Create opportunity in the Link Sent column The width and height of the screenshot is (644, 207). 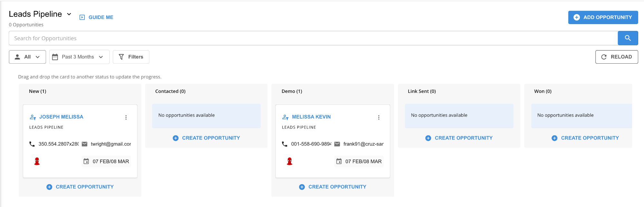[459, 138]
